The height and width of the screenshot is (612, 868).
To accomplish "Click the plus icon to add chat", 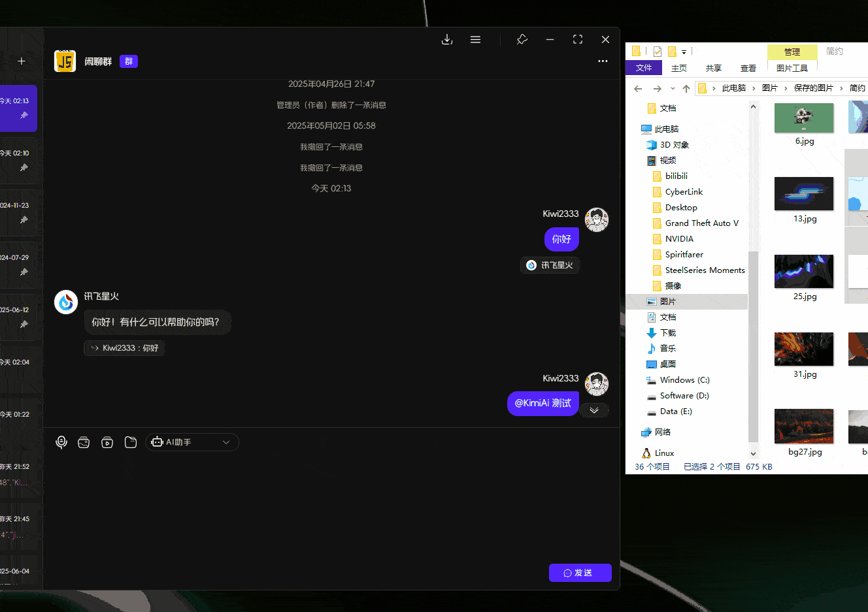I will pos(22,61).
